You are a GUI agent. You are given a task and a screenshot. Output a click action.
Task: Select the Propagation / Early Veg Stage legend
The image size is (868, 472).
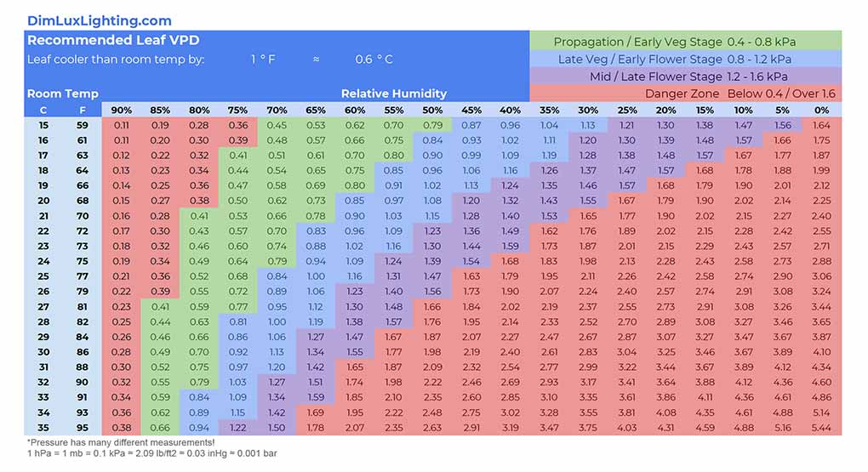pos(684,42)
